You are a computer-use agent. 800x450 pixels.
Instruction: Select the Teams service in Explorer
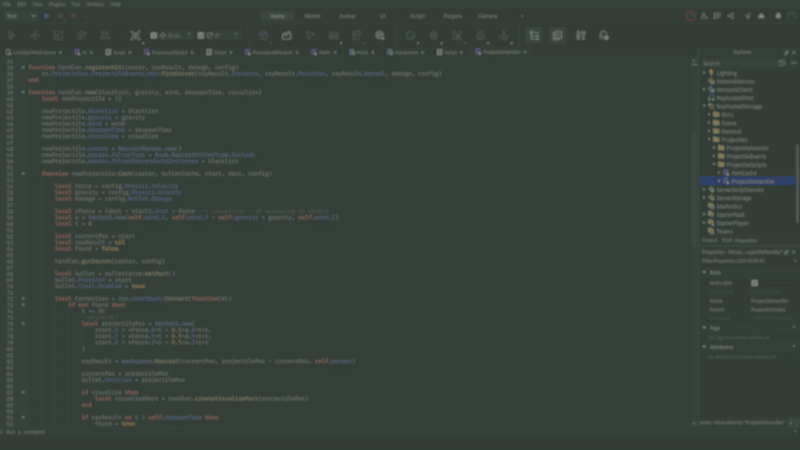pyautogui.click(x=724, y=231)
